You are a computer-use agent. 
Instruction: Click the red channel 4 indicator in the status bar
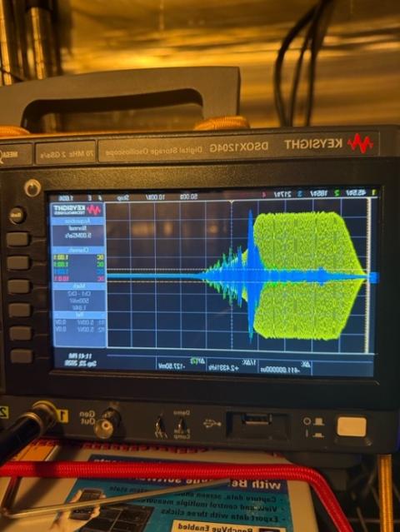coord(264,195)
